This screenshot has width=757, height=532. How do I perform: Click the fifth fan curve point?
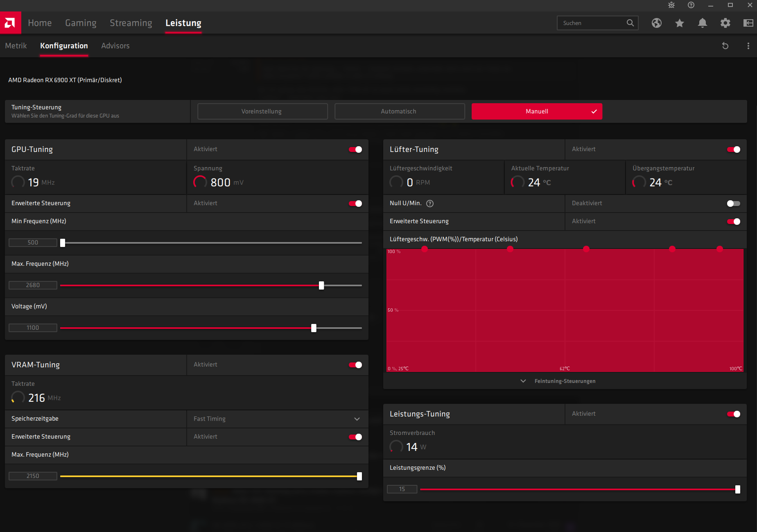[x=720, y=249]
